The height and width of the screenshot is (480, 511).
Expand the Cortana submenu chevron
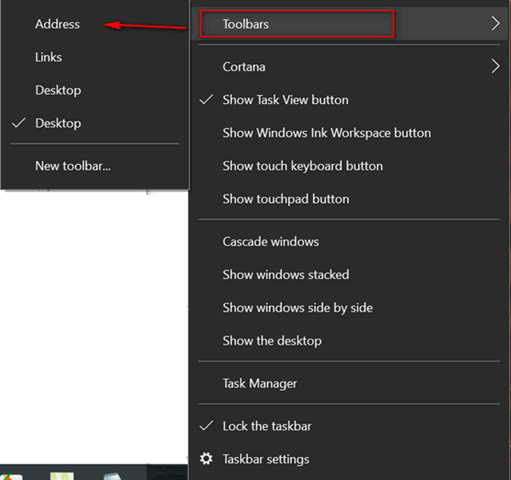495,66
